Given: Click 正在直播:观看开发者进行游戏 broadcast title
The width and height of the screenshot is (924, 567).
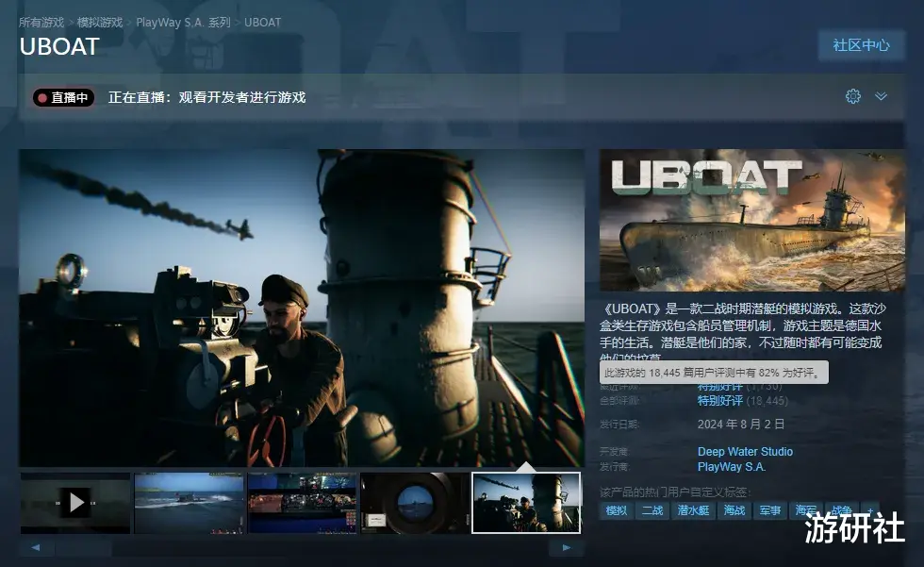Looking at the screenshot, I should pyautogui.click(x=206, y=97).
